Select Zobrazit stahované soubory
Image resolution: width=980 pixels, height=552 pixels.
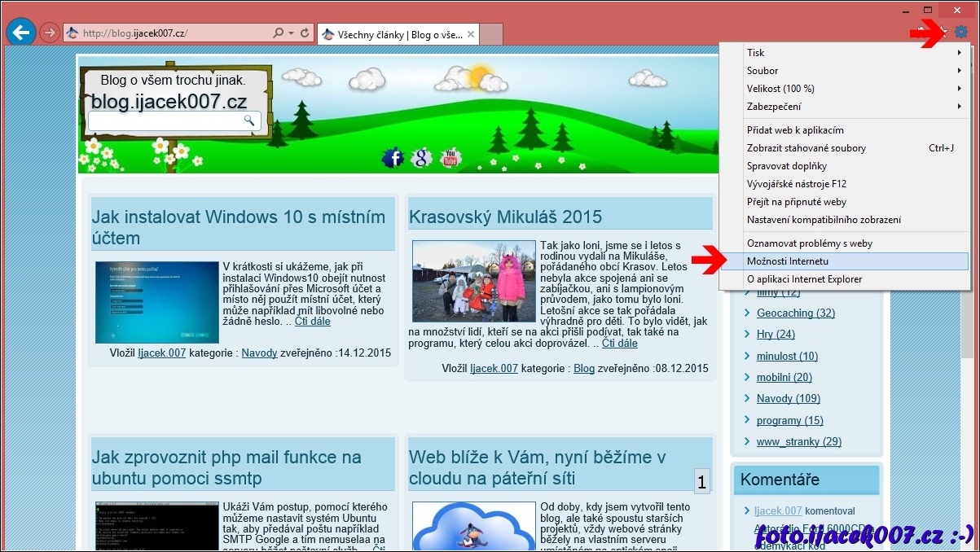pyautogui.click(x=806, y=148)
